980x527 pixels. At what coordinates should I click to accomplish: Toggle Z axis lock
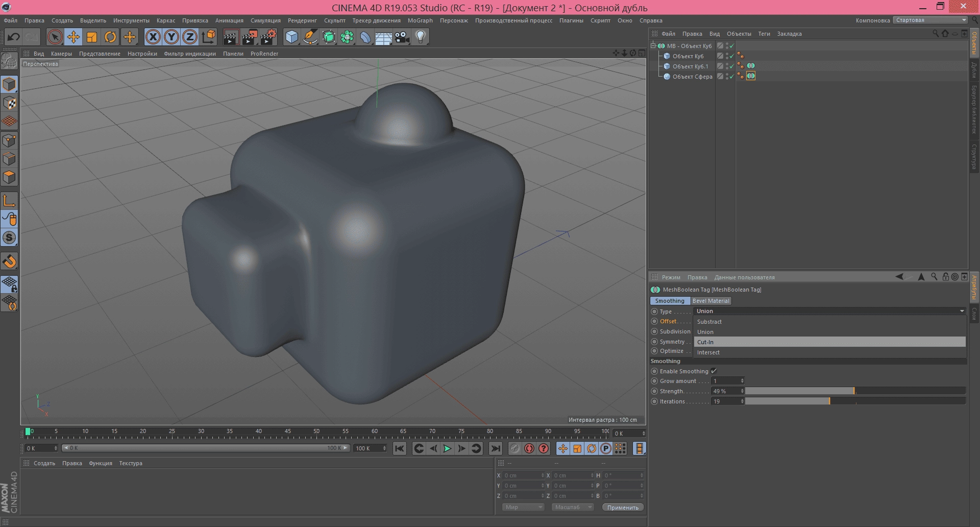point(190,37)
